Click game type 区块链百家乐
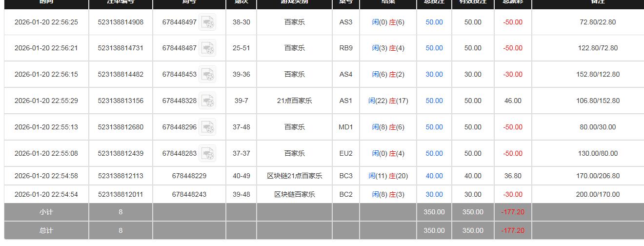 pos(295,194)
